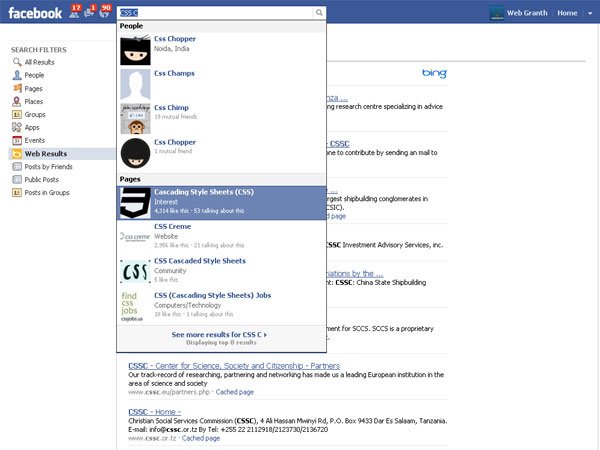Select Groups search filter

pyautogui.click(x=35, y=114)
